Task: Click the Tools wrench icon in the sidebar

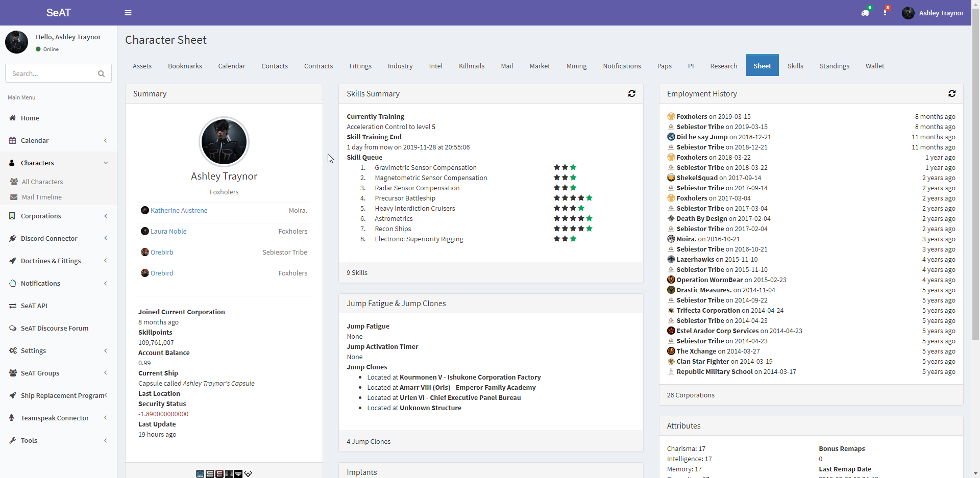Action: click(x=12, y=440)
